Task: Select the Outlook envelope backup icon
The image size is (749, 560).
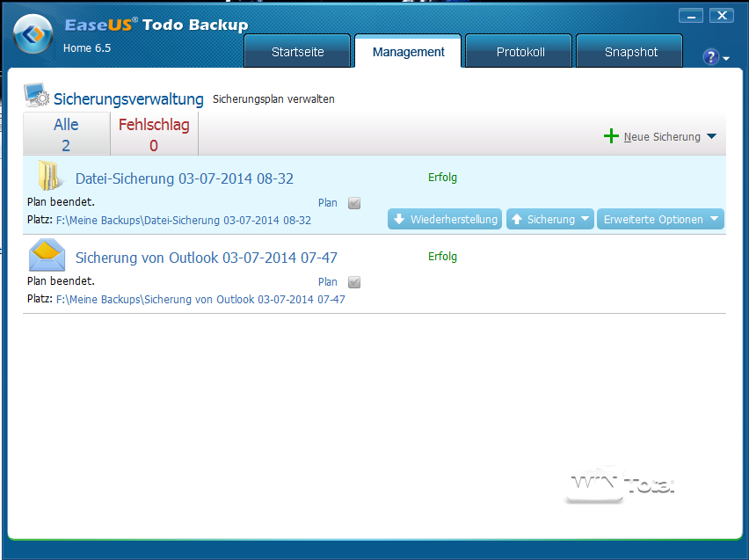Action: point(47,255)
